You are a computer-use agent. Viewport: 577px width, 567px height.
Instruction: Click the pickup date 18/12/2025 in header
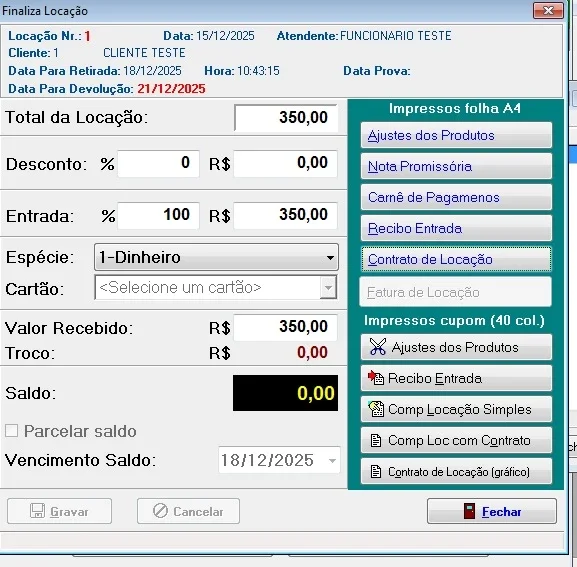(x=152, y=71)
